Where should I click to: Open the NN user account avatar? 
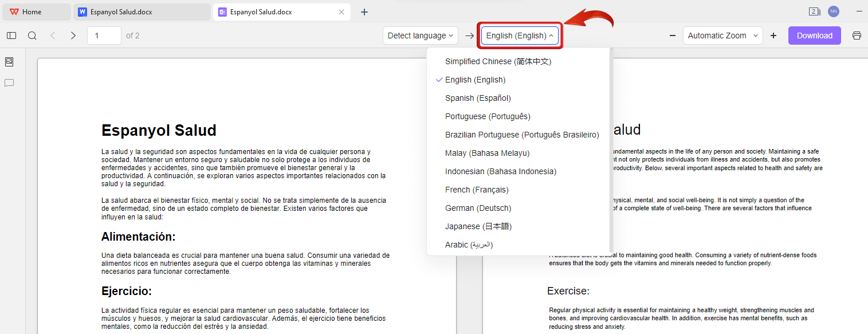point(833,11)
